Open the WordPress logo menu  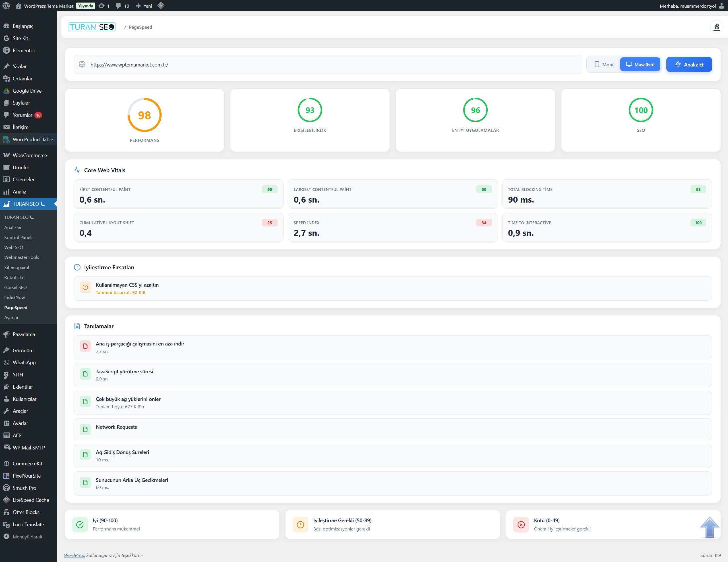[6, 6]
